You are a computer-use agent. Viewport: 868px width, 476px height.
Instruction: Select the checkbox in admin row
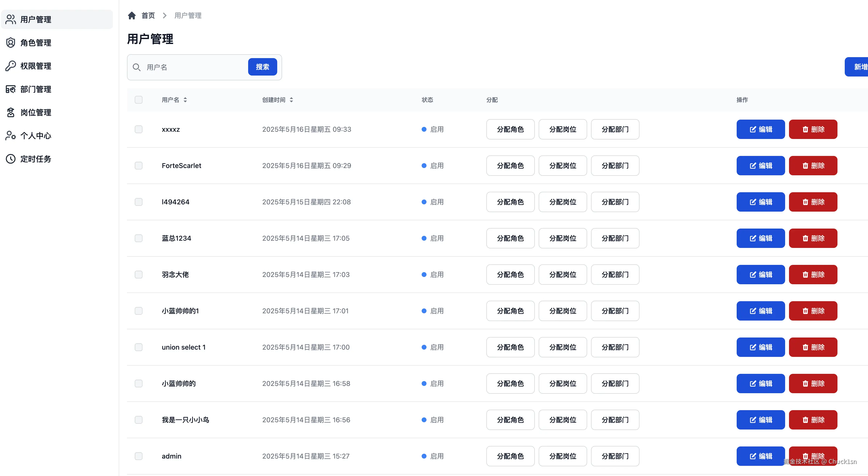click(139, 456)
